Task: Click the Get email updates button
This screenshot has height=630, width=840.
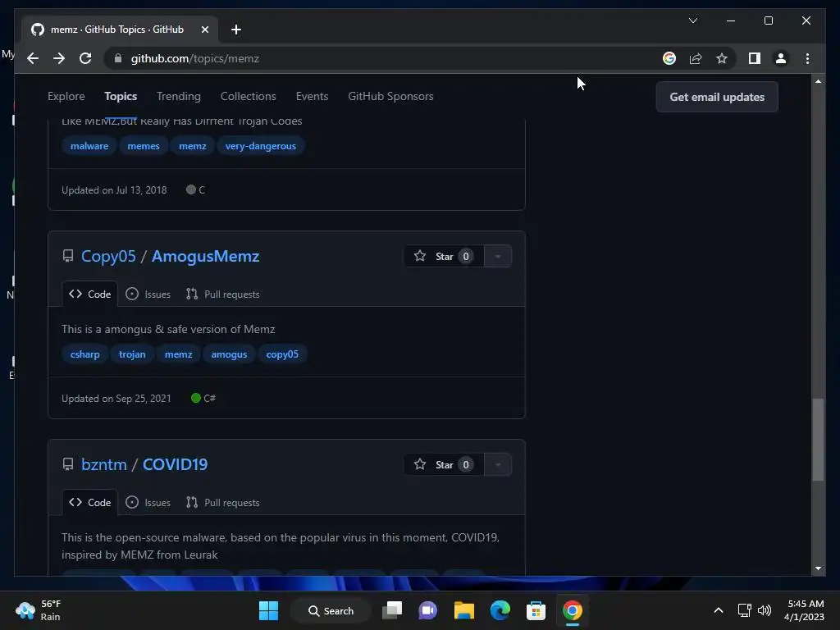Action: 717,97
